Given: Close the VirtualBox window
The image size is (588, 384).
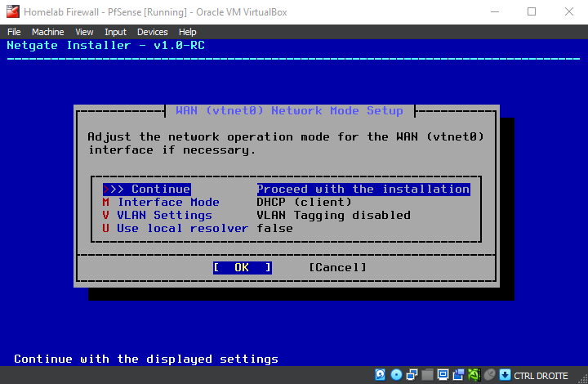Looking at the screenshot, I should pos(569,11).
